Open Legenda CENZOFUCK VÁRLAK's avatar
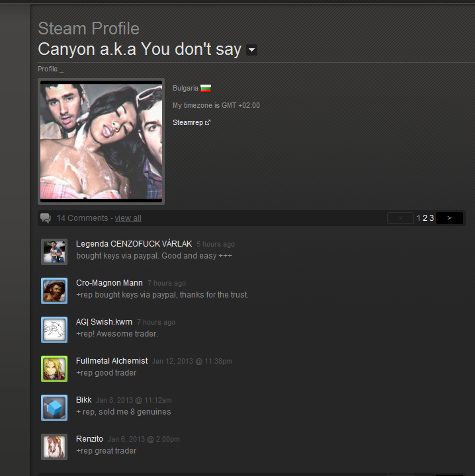Viewport: 475px width, 476px height. click(x=54, y=252)
